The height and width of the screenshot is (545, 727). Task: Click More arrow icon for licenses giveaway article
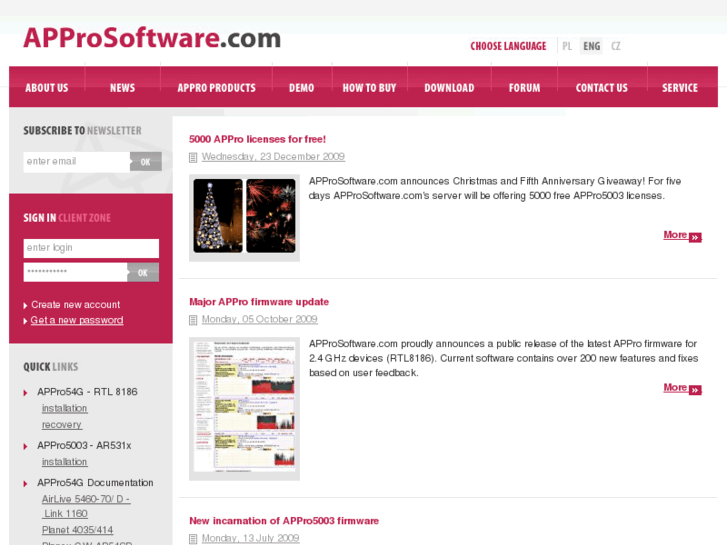(x=695, y=237)
